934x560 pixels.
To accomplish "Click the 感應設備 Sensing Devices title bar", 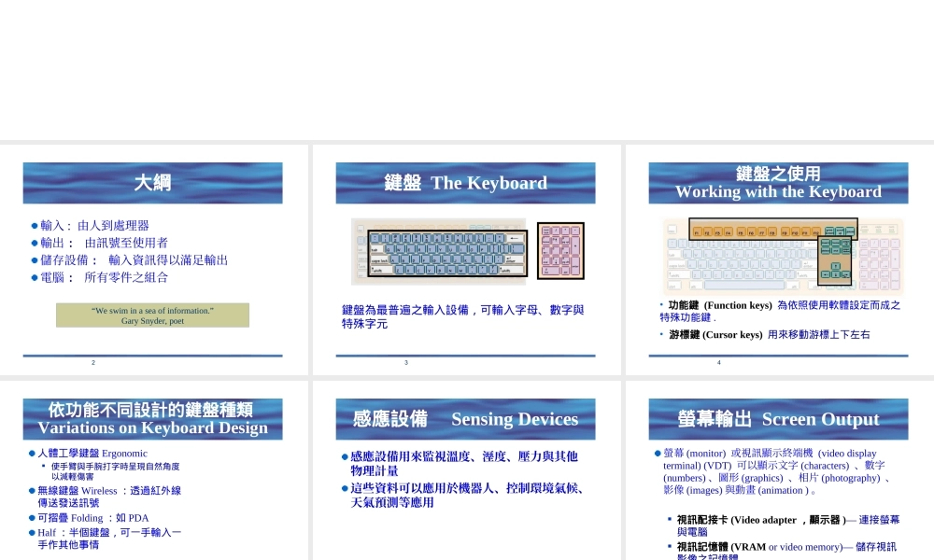I will point(465,419).
